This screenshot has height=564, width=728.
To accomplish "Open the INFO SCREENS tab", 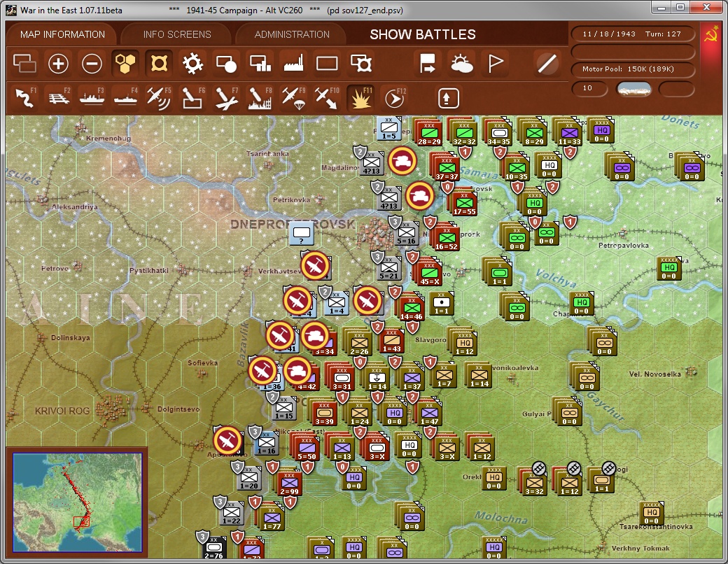I will click(x=177, y=34).
